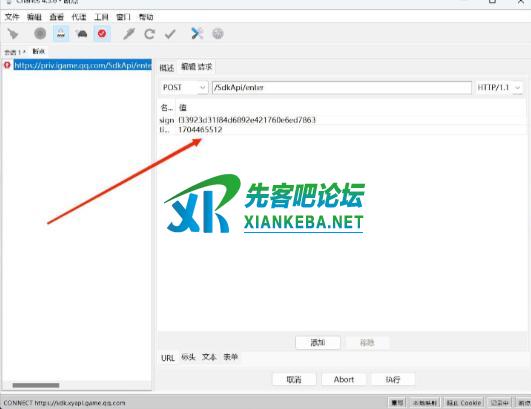Click the red breakpoint icon beside the URL
This screenshot has height=409, width=531.
point(7,65)
